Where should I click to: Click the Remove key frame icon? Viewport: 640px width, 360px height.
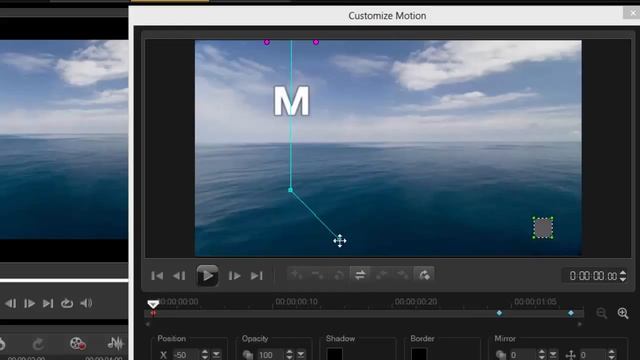coord(318,275)
